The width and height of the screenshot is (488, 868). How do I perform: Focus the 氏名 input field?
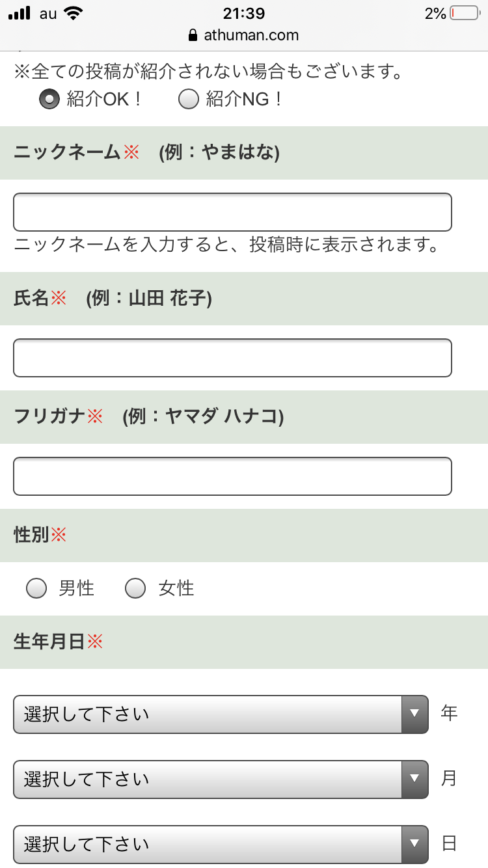pyautogui.click(x=232, y=358)
